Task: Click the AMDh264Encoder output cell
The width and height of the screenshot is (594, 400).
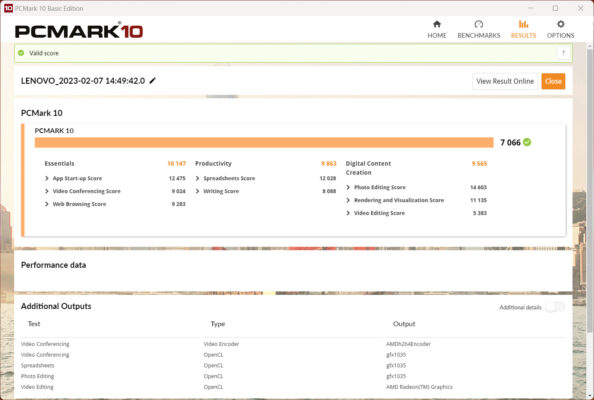Action: (x=408, y=344)
